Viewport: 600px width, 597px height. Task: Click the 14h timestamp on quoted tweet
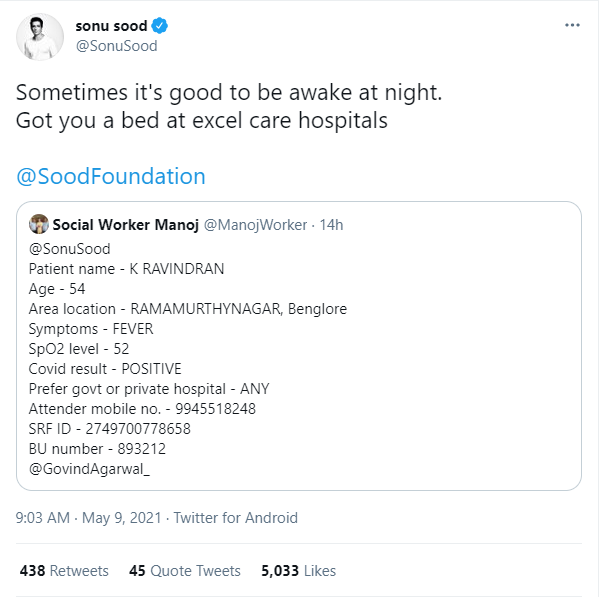click(x=330, y=224)
